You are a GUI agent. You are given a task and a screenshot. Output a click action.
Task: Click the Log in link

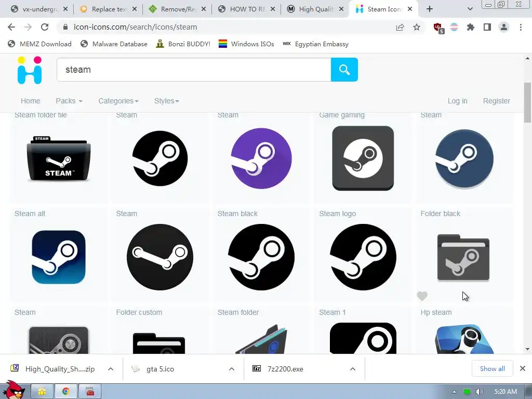coord(457,101)
